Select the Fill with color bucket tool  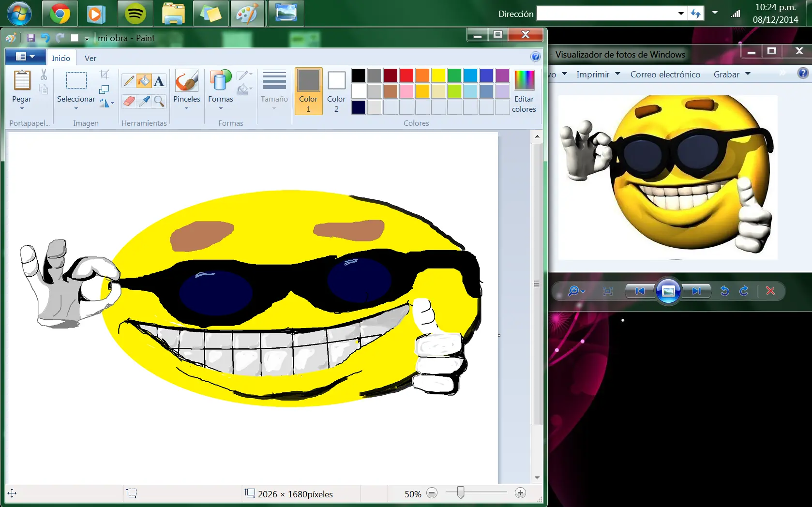tap(144, 81)
